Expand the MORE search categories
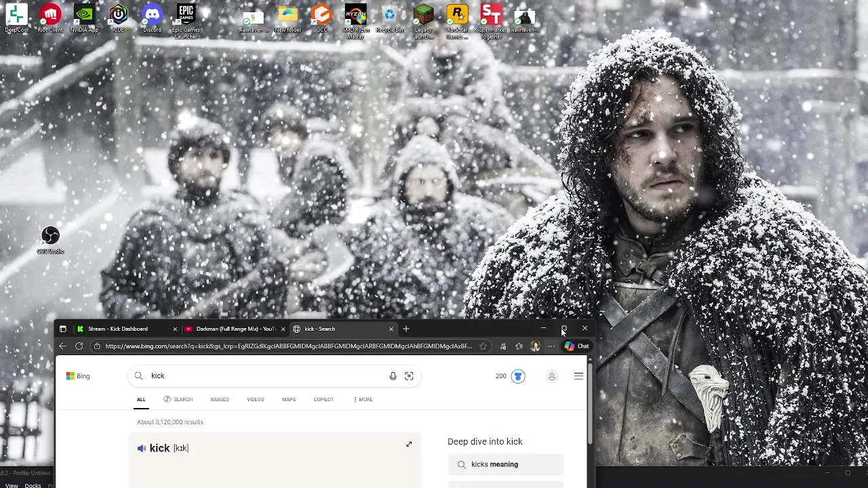The width and height of the screenshot is (868, 488). [363, 399]
